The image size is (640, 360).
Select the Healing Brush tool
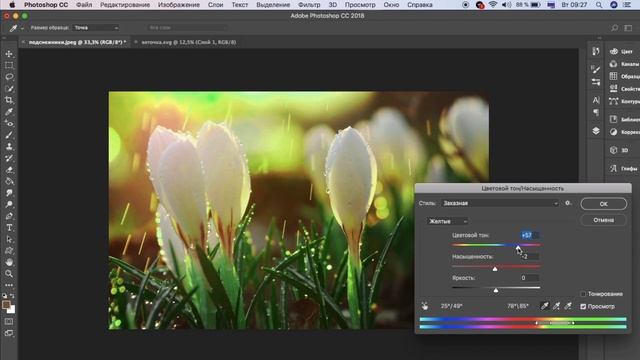pyautogui.click(x=9, y=123)
